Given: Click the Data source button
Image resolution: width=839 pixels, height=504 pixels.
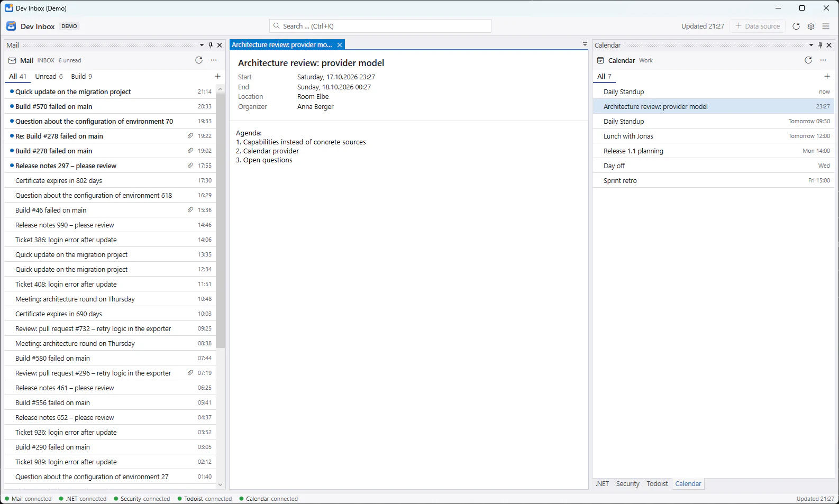Looking at the screenshot, I should [758, 26].
